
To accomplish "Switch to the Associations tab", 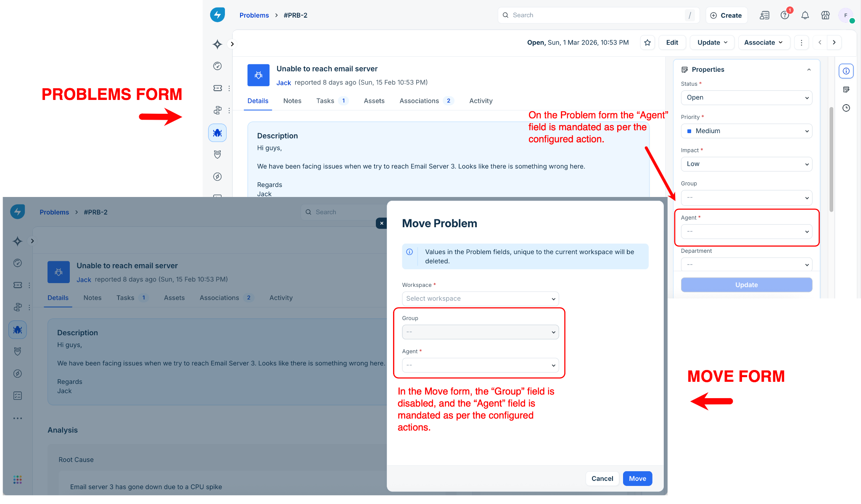I will (x=419, y=101).
